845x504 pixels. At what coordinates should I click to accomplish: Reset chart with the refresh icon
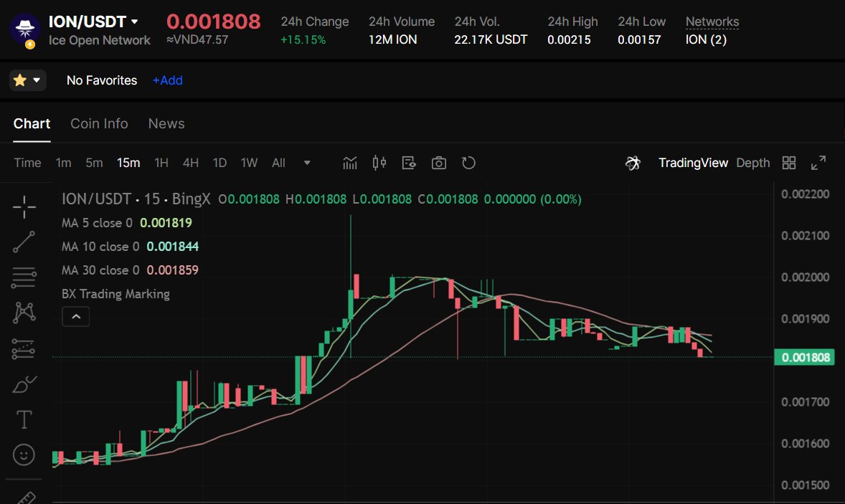click(468, 163)
